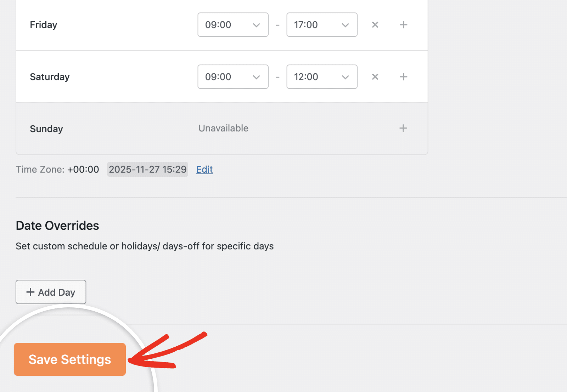Add another time slot for Friday
Screen dimensions: 567x392
[x=403, y=24]
